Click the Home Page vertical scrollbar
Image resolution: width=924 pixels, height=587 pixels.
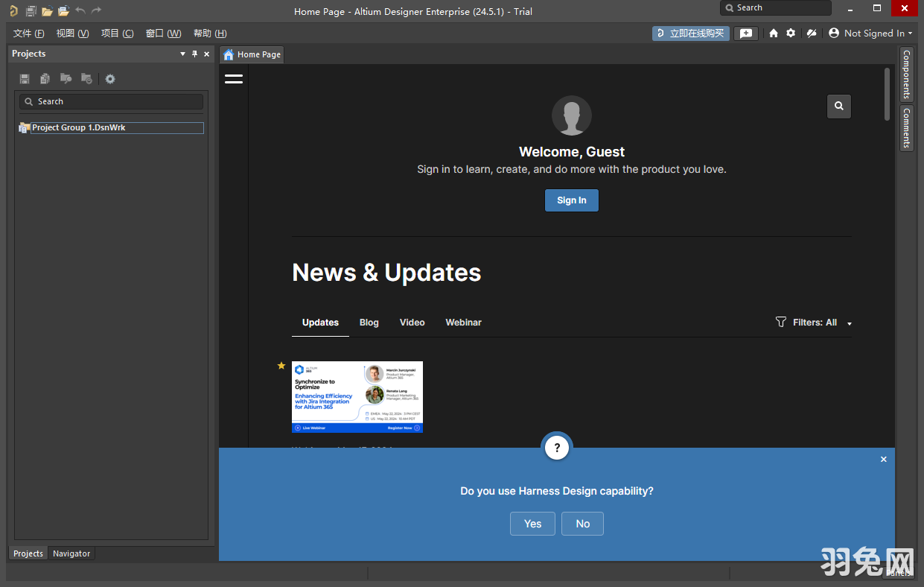pyautogui.click(x=887, y=94)
